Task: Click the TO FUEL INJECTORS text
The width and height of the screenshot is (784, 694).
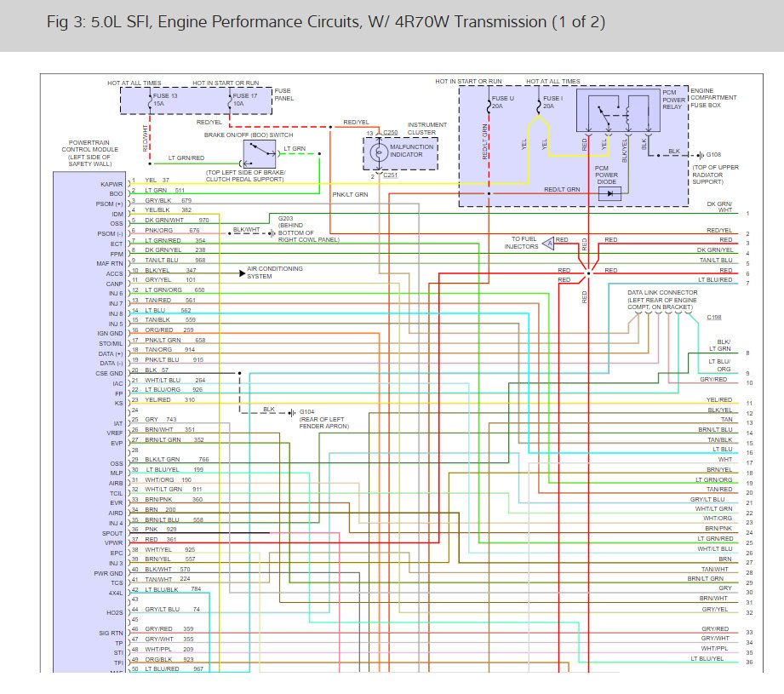Action: [x=521, y=243]
